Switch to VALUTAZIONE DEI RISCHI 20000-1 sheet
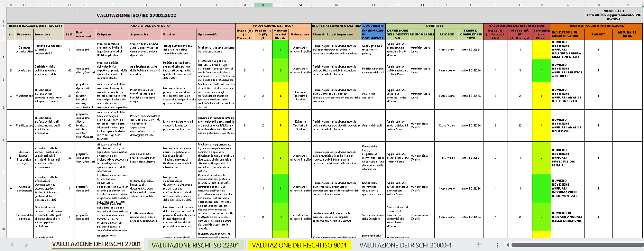644x251 pixels. [405, 245]
